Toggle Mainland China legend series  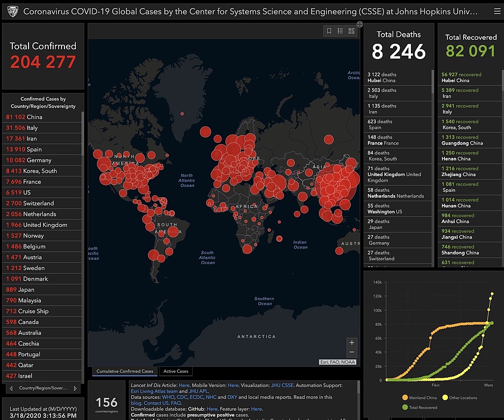[419, 397]
